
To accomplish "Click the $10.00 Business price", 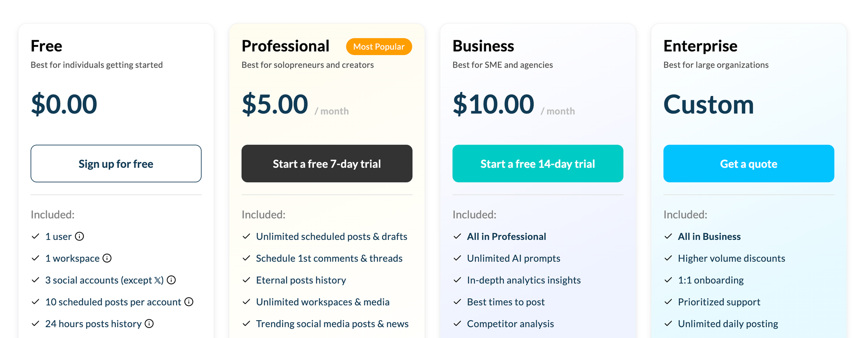I will coord(493,104).
